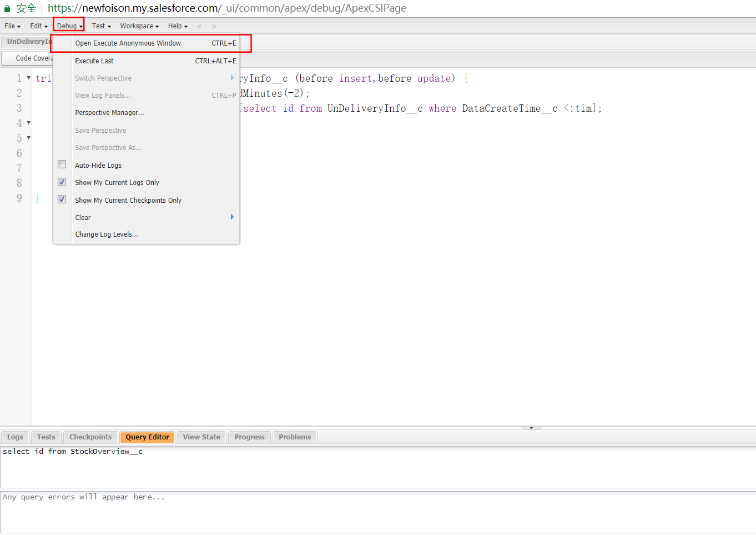The image size is (756, 535).
Task: Open Change Log Levels…
Action: click(147, 234)
